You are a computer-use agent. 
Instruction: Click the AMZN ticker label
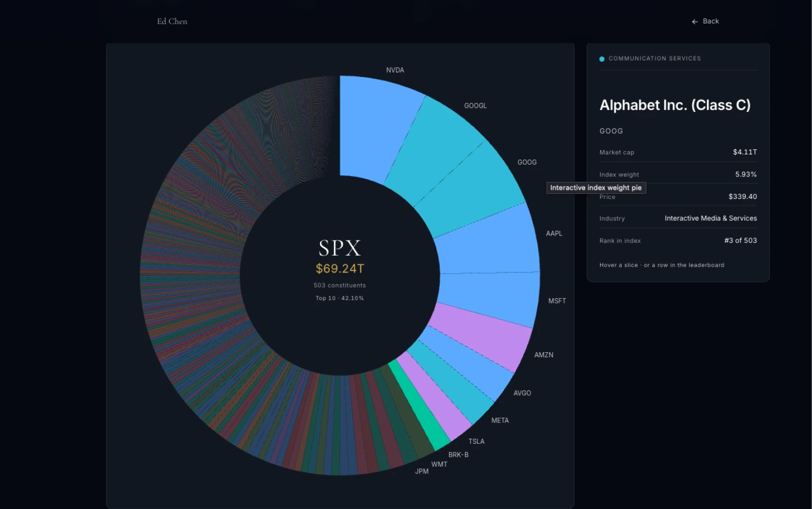coord(544,355)
